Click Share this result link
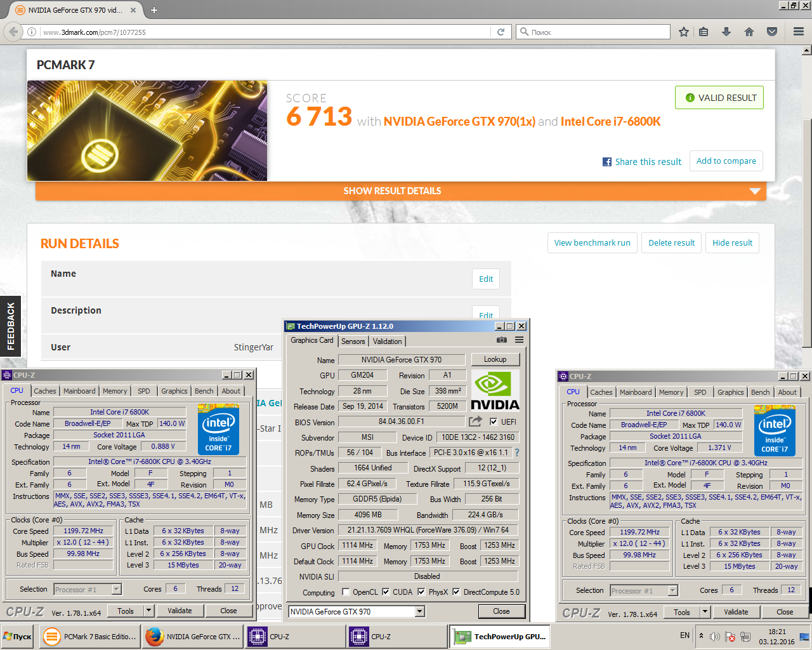The height and width of the screenshot is (650, 812). [648, 162]
